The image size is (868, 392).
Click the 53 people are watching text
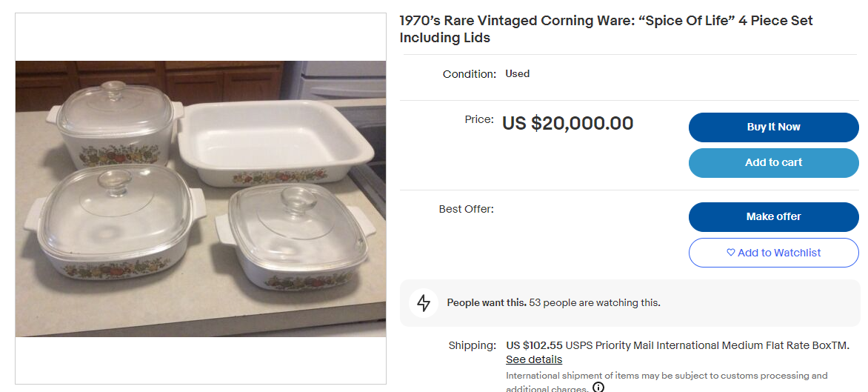pos(594,302)
